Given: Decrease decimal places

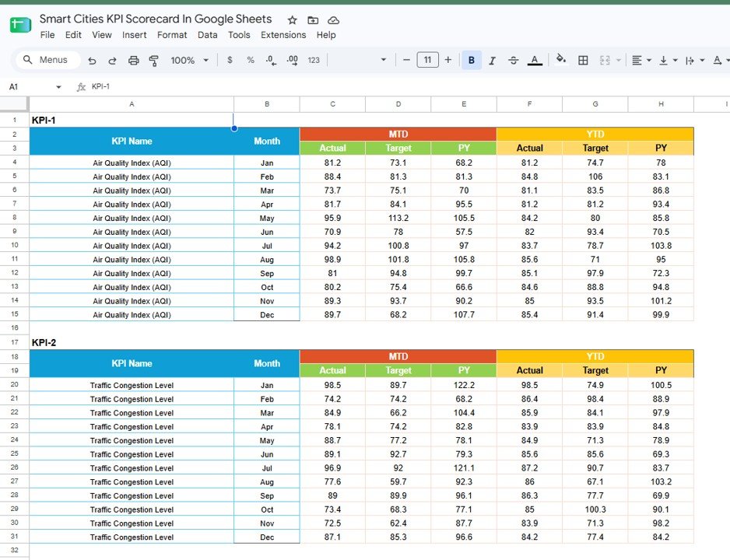Looking at the screenshot, I should pyautogui.click(x=271, y=60).
